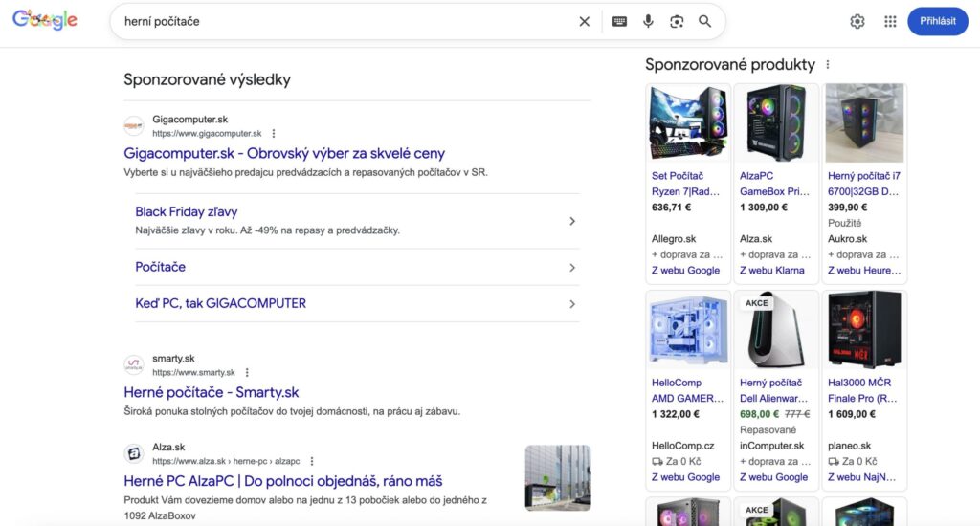The height and width of the screenshot is (526, 980).
Task: Expand the Keď PC, tak GIGACOMPUTER chevron
Action: pyautogui.click(x=572, y=304)
